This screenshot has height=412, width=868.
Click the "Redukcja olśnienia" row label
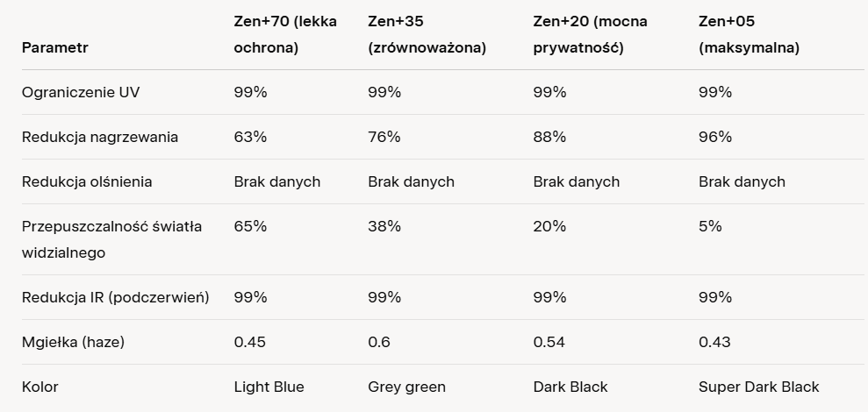coord(87,181)
